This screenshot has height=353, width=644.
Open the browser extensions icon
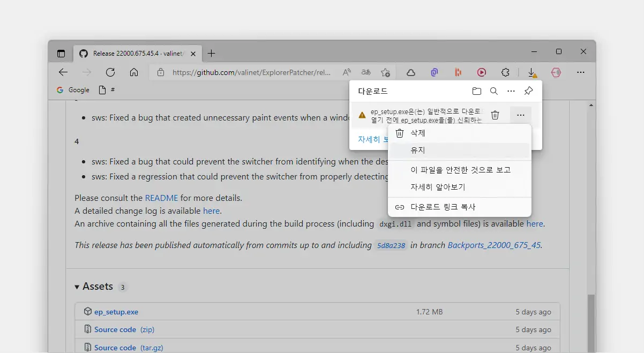[505, 72]
